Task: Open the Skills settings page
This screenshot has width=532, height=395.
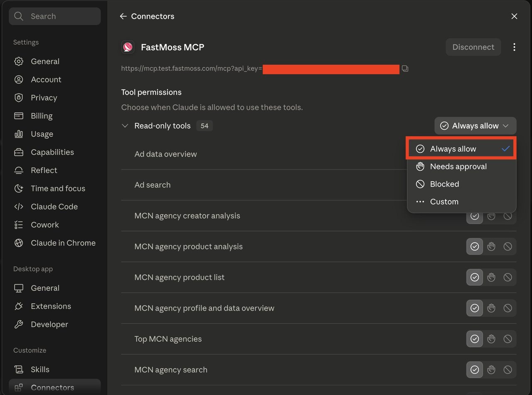Action: point(55,369)
